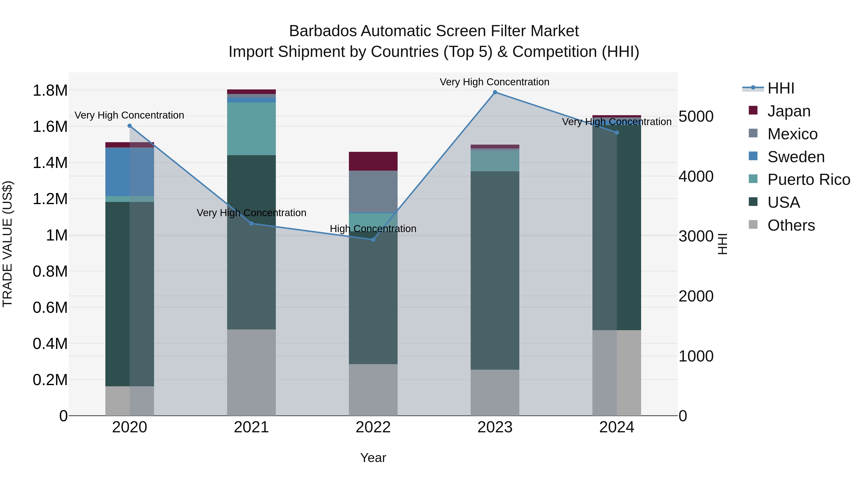Image resolution: width=868 pixels, height=488 pixels.
Task: Click the 1.8M left axis tick label
Action: [50, 91]
